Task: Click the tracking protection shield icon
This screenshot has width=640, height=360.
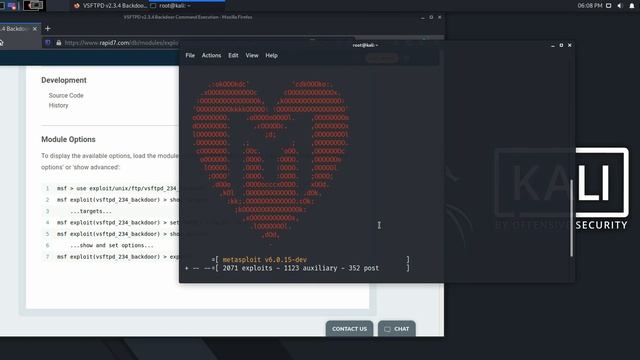Action: coord(48,43)
